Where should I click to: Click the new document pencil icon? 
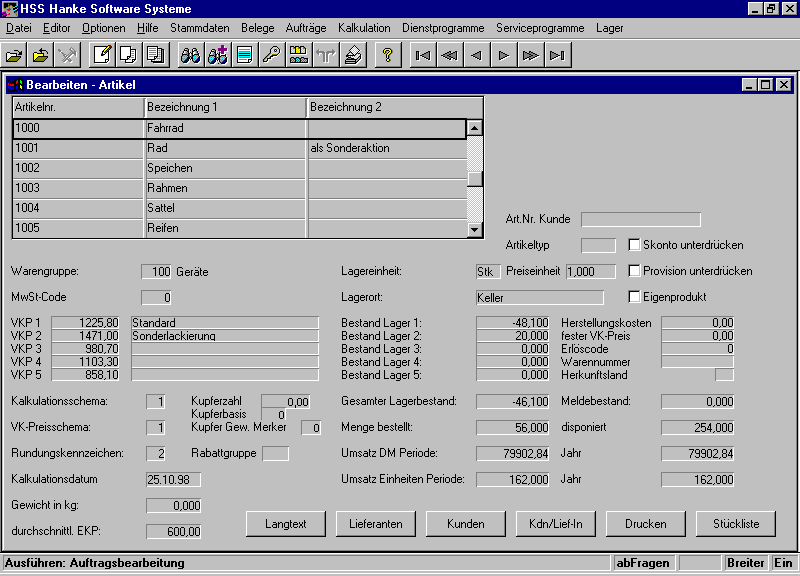[x=102, y=55]
